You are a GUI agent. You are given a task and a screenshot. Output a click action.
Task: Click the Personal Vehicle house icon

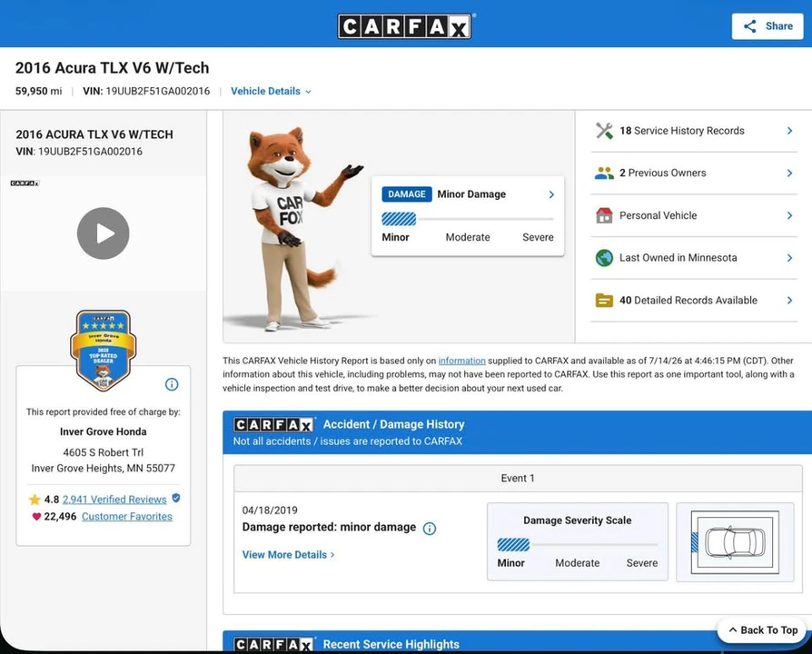[x=604, y=215]
